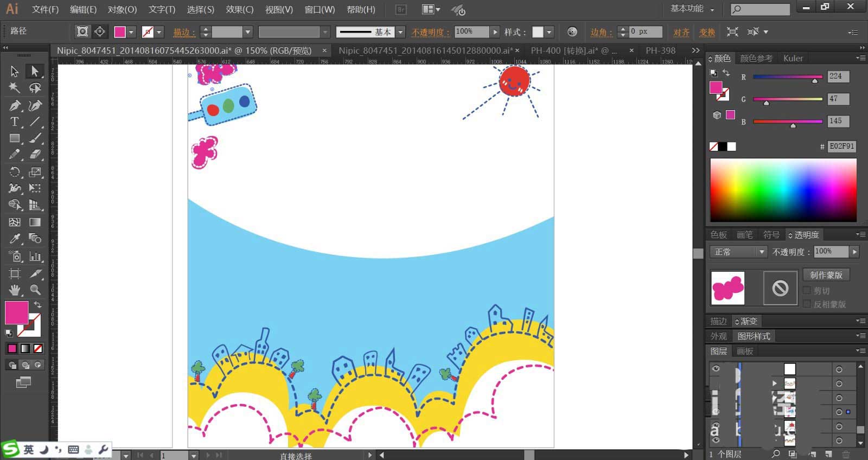Open the 文件(F) menu

pos(45,9)
